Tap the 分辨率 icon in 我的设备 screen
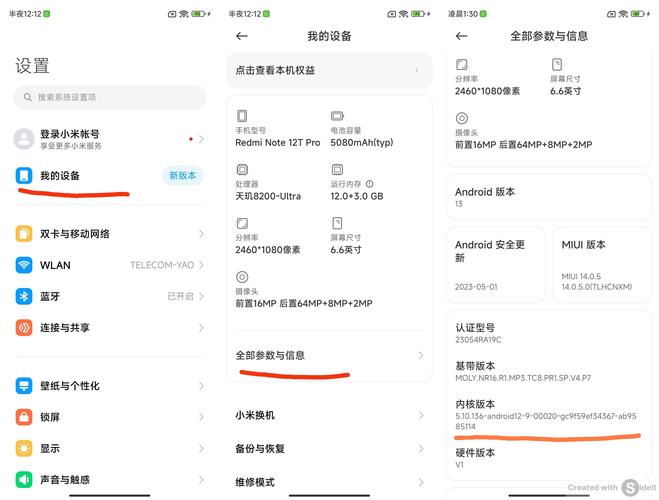Image resolution: width=659 pixels, height=500 pixels. 242,223
